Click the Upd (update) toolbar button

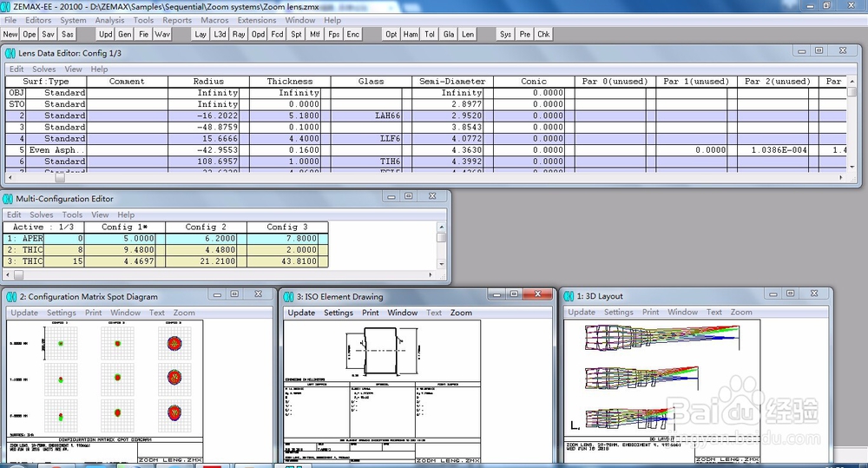pyautogui.click(x=106, y=35)
